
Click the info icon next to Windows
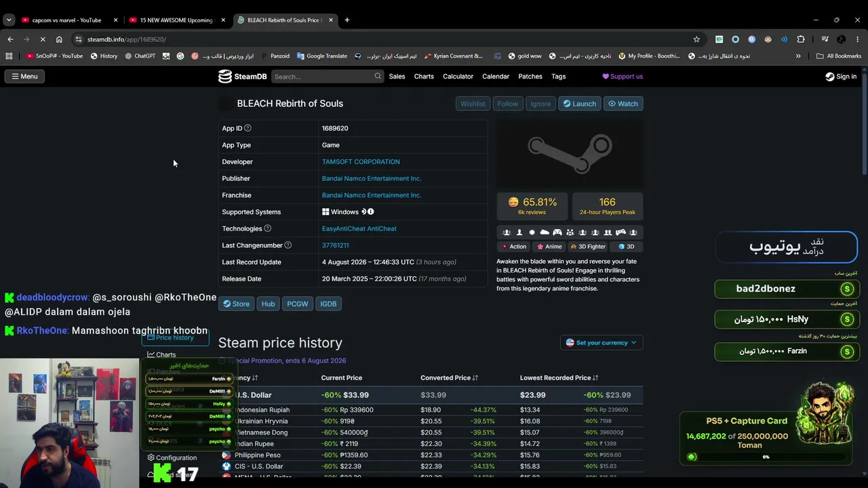coord(371,212)
